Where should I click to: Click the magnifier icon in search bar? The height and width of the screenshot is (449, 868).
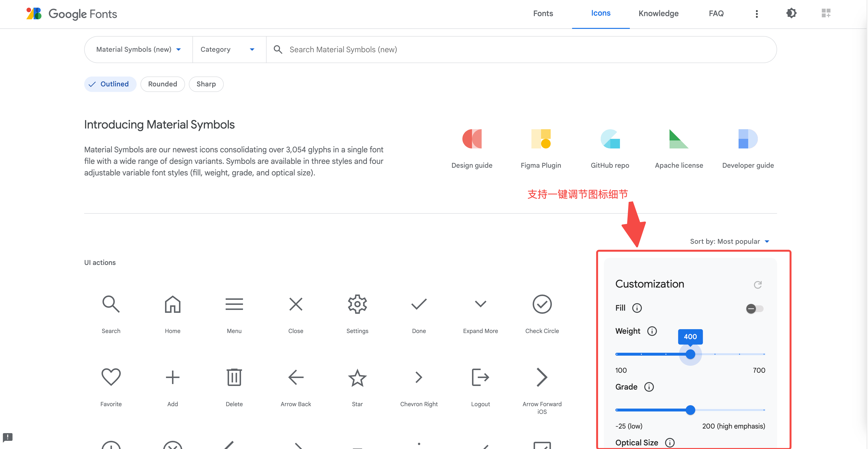(x=278, y=50)
